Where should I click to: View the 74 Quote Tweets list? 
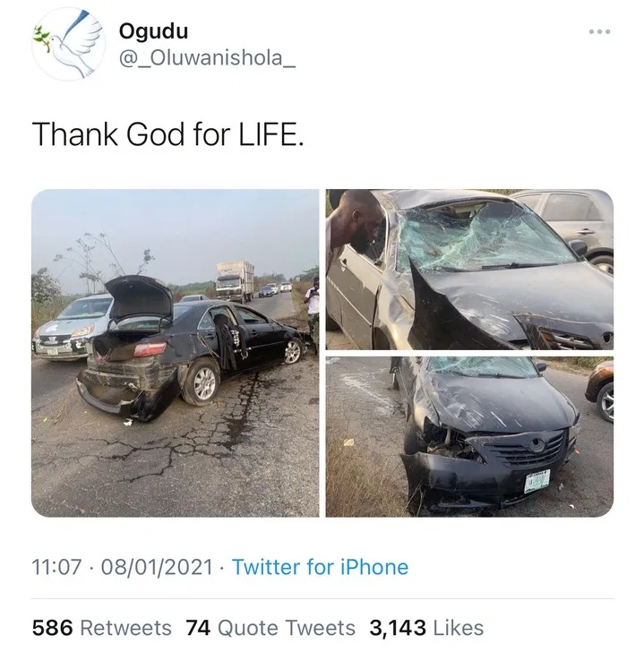tap(269, 628)
